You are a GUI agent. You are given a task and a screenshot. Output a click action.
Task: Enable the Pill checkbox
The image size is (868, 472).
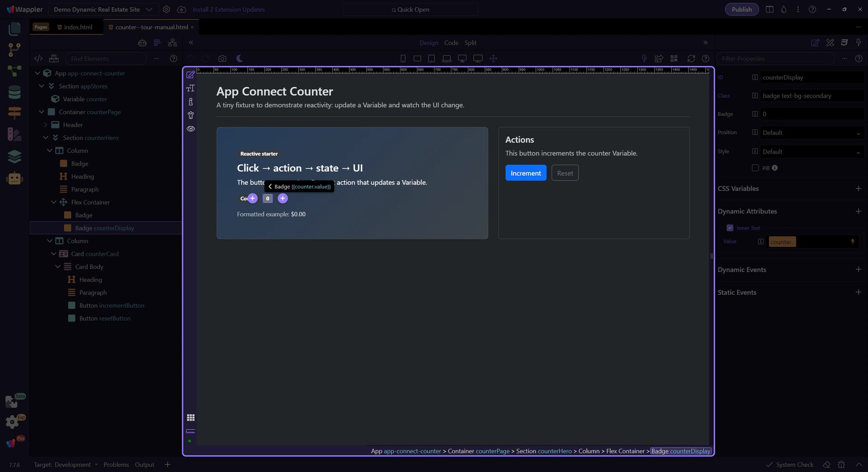click(755, 168)
